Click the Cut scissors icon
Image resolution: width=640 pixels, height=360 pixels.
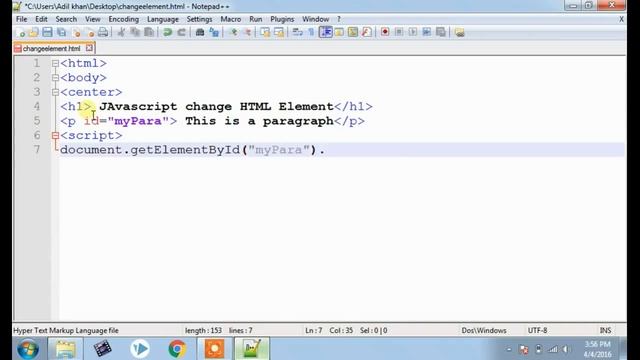click(121, 32)
